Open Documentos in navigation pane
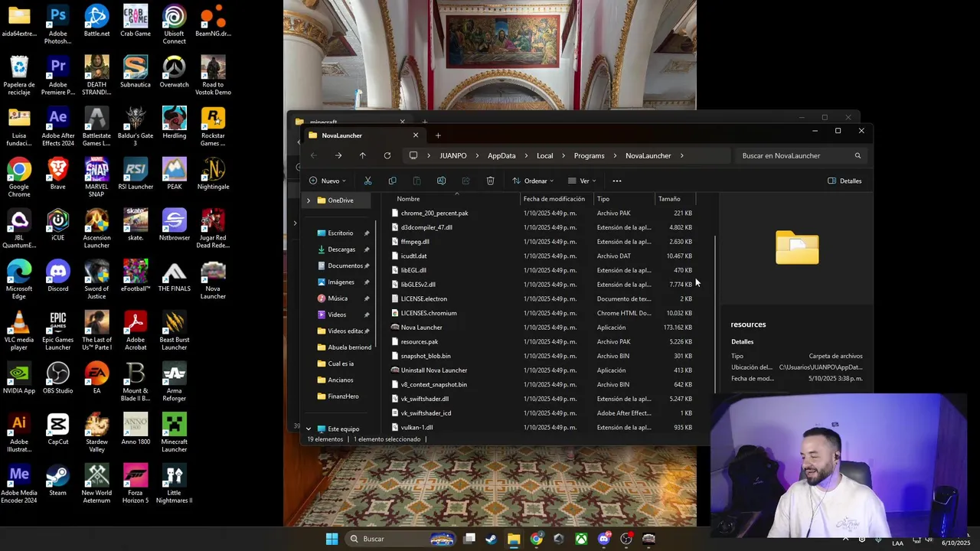Screen dimensions: 980x551 tap(345, 266)
